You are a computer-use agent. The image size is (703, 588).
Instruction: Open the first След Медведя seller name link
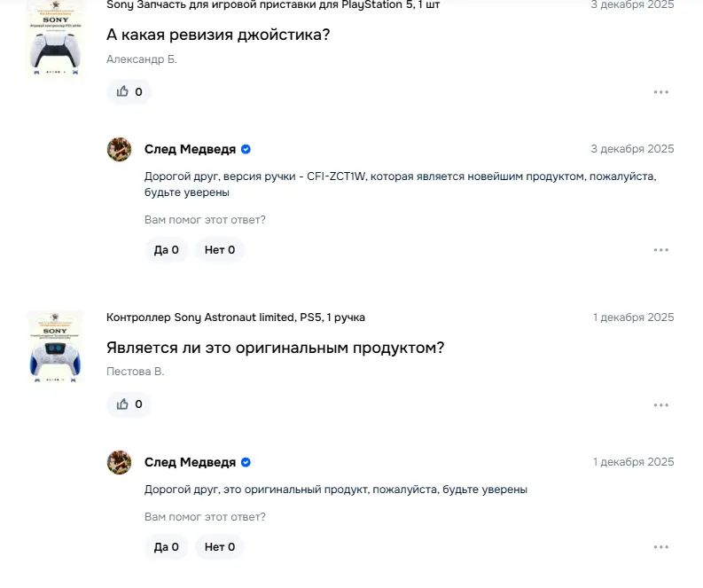point(190,149)
